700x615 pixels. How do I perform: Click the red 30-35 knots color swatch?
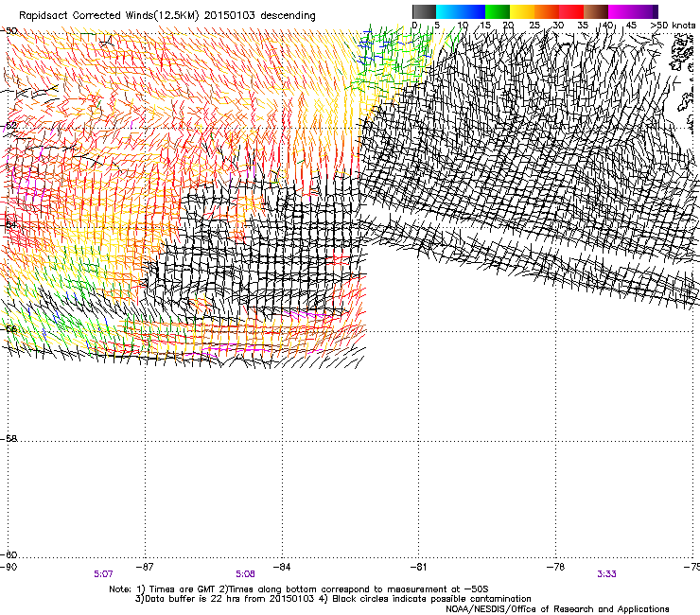click(x=571, y=11)
